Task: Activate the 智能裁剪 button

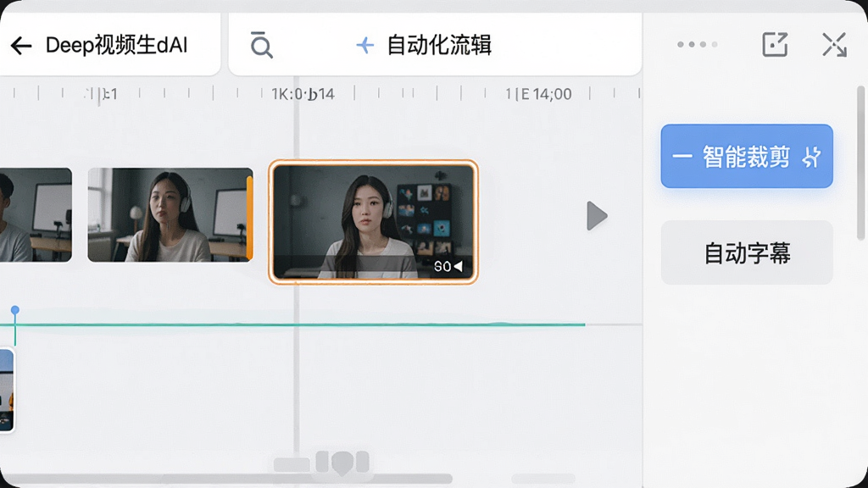Action: point(747,156)
